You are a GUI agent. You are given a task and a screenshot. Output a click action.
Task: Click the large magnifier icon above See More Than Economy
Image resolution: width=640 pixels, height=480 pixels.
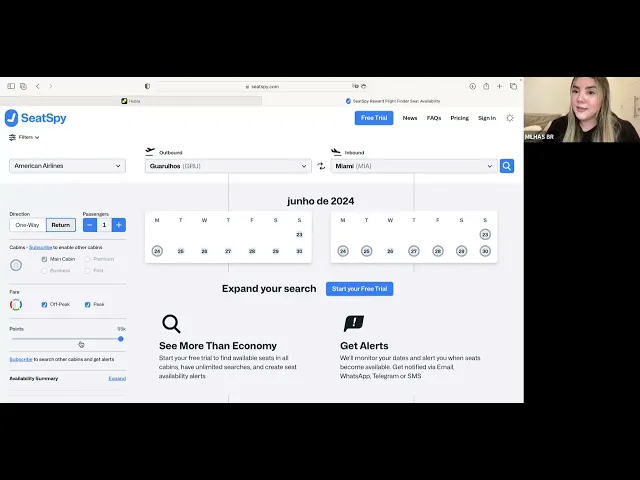click(171, 324)
